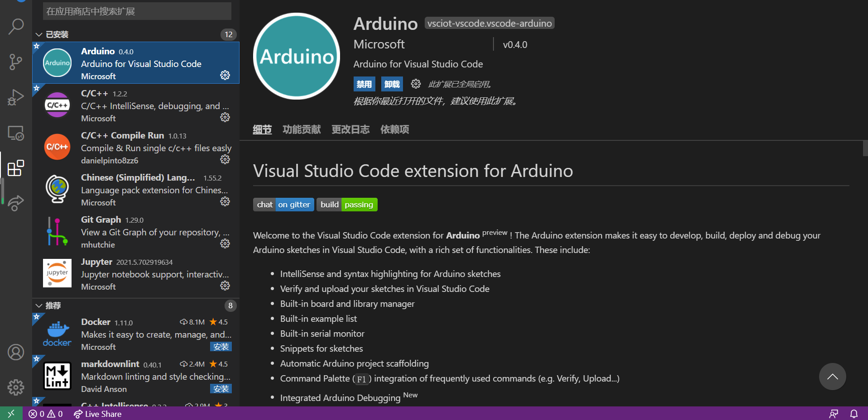Click the extension search input field
Viewport: 868px width, 420px height.
[x=137, y=11]
